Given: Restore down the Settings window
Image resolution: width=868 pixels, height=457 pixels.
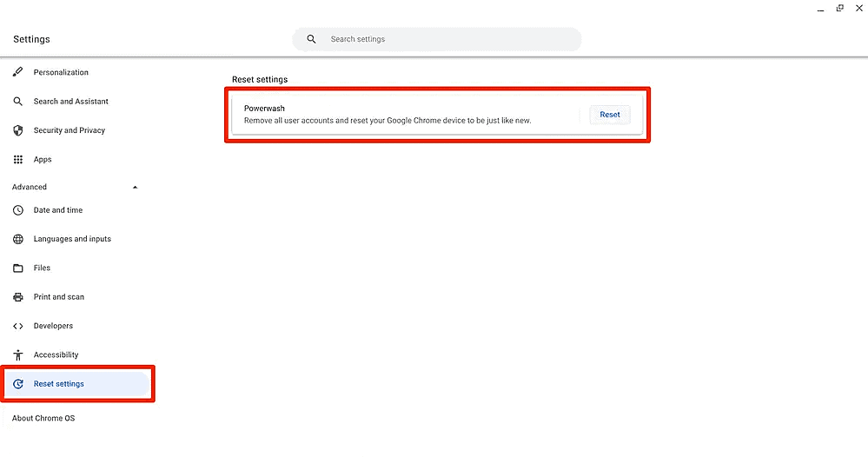Looking at the screenshot, I should point(840,8).
